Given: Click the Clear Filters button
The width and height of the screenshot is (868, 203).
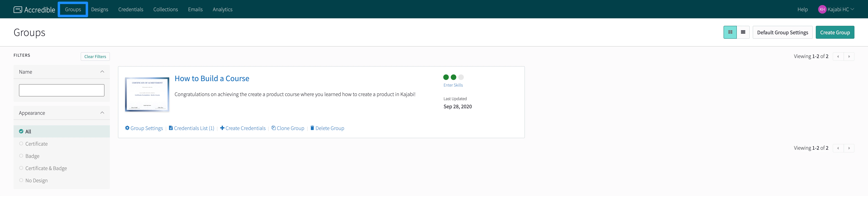Looking at the screenshot, I should tap(95, 57).
